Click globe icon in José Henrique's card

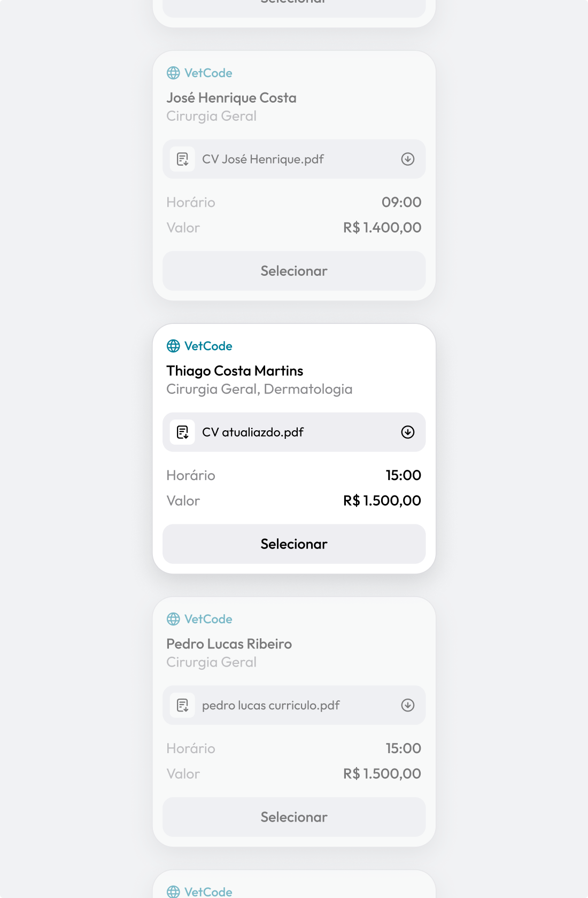(x=173, y=73)
